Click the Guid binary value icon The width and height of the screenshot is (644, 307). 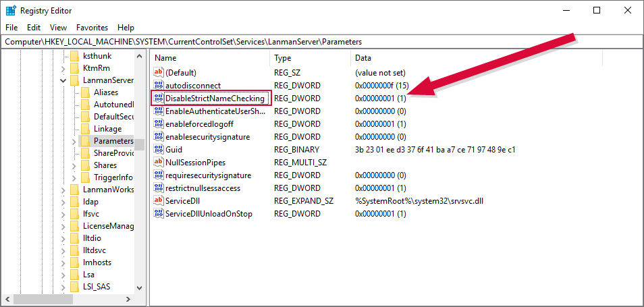159,150
